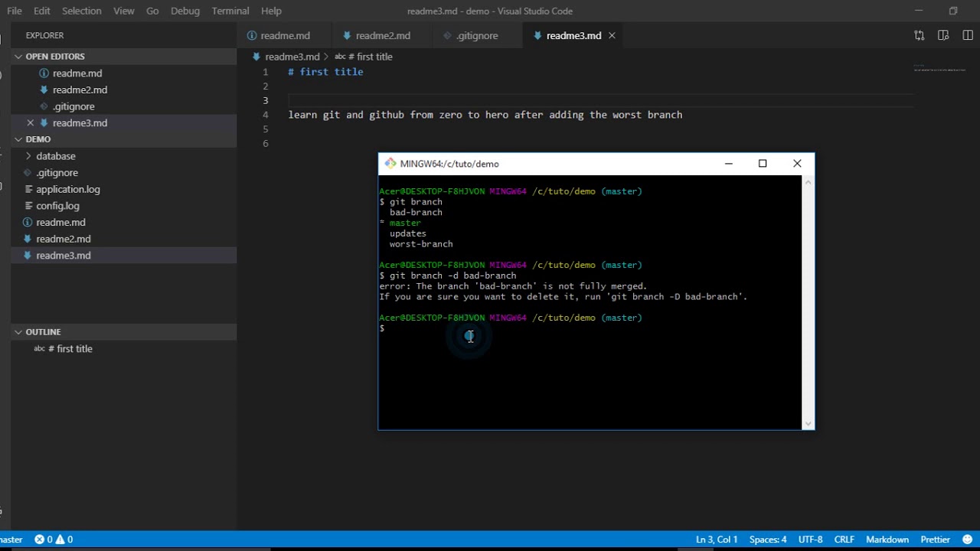Click readme3.md breadcrumb segment
Viewport: 980px width, 551px height.
click(292, 57)
